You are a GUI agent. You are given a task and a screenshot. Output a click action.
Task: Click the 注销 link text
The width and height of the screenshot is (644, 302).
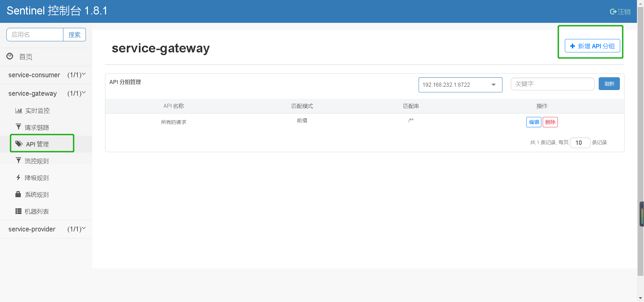click(624, 12)
